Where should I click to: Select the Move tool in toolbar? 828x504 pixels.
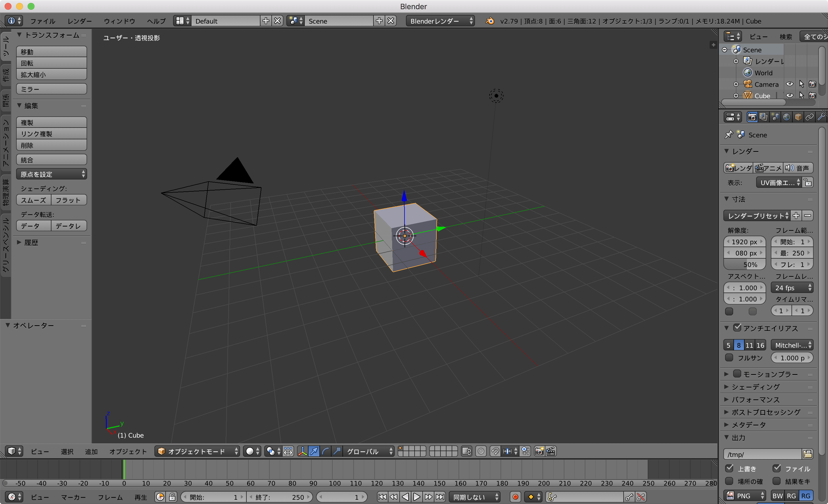click(51, 51)
